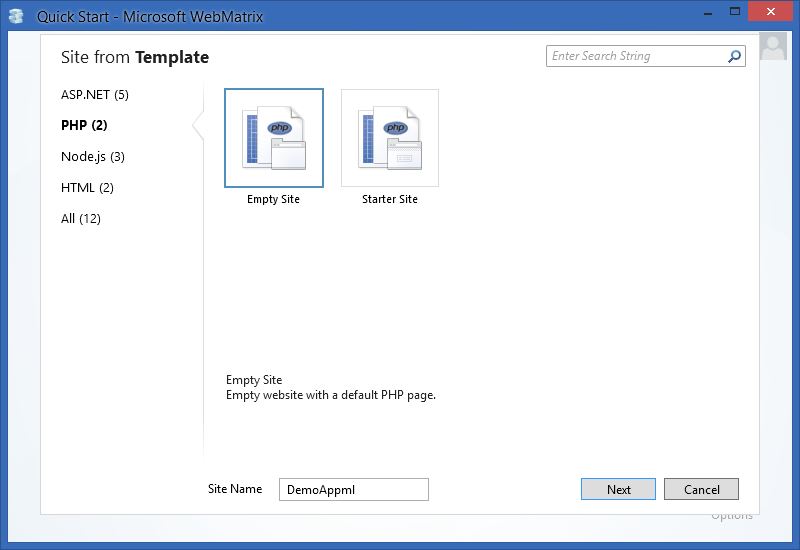Click the Empty Site caption under thumbnail
Viewport: 800px width, 550px height.
[x=274, y=199]
